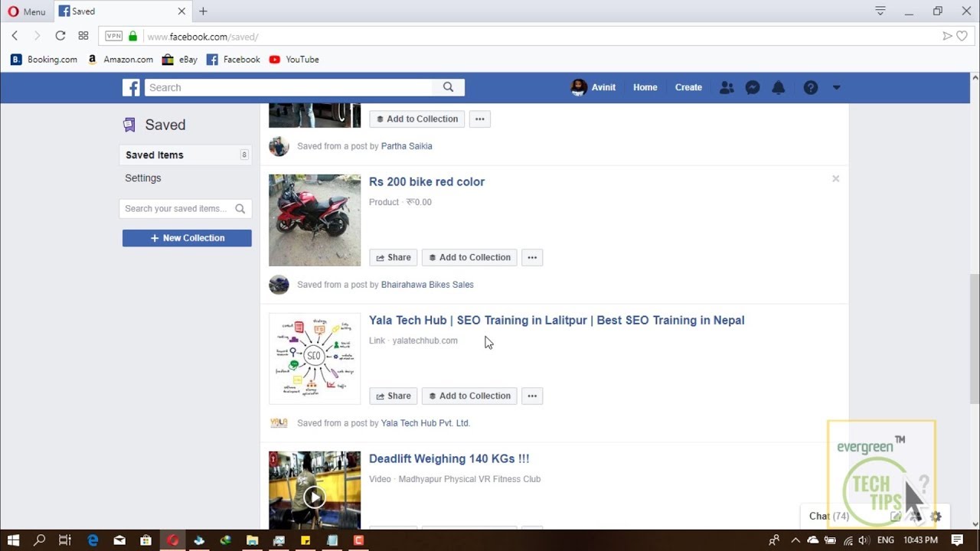Image resolution: width=980 pixels, height=551 pixels.
Task: Go to Facebook Home
Action: coord(645,87)
